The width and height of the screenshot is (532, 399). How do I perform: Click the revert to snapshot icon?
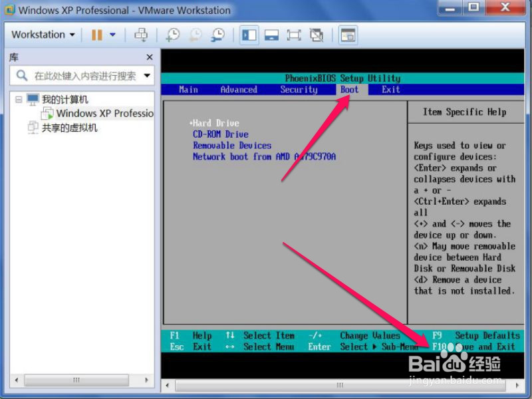point(196,35)
